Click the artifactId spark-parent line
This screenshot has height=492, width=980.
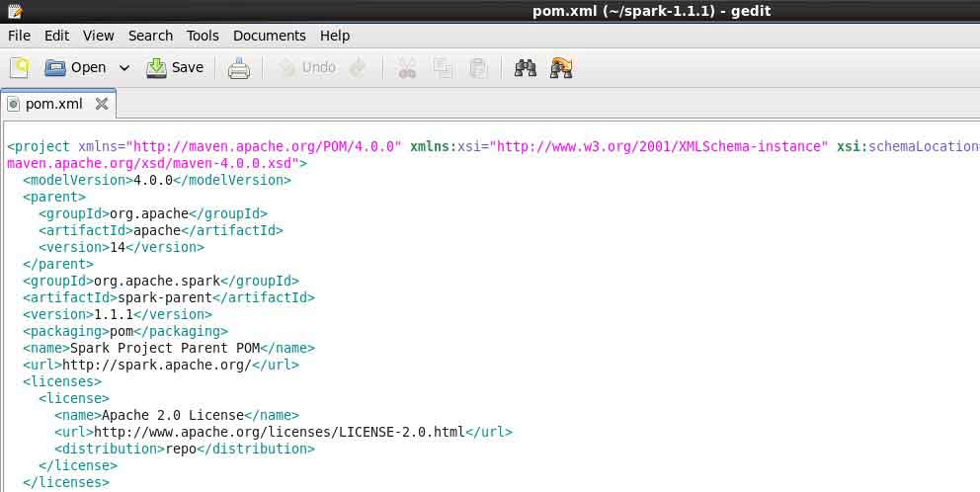point(169,297)
